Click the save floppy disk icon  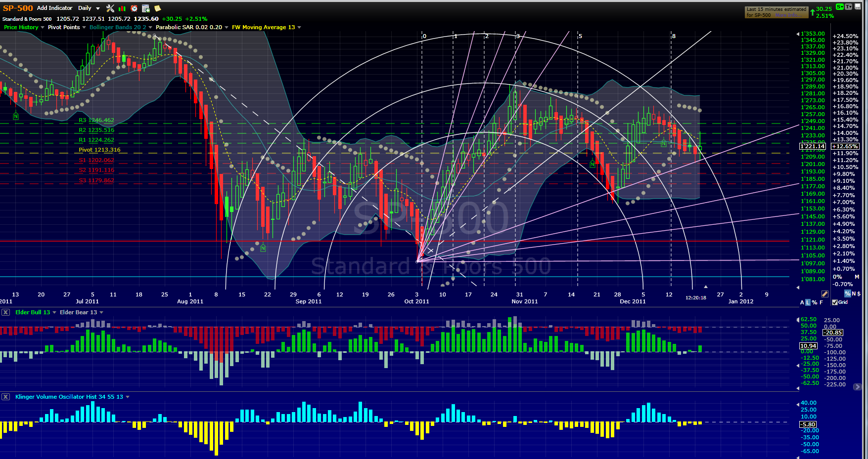858,6
